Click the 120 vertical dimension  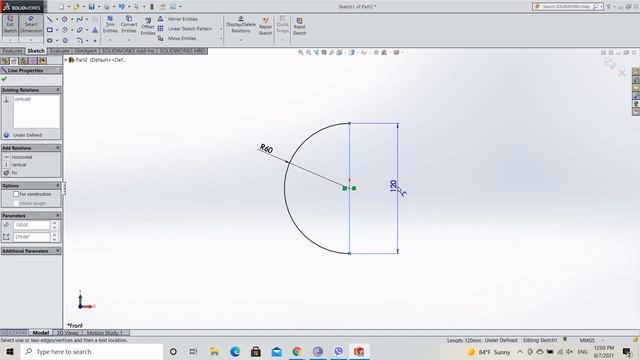point(393,186)
